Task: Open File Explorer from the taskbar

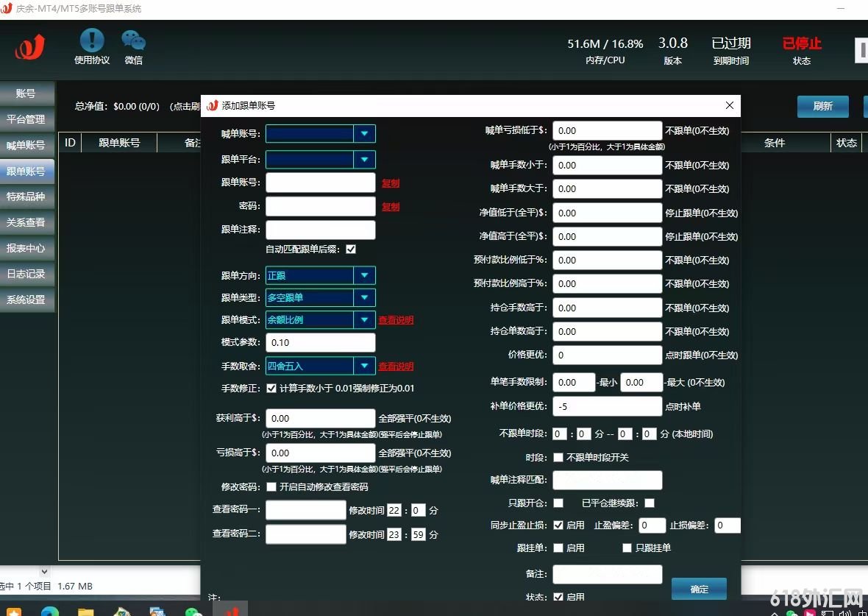Action: tap(85, 611)
